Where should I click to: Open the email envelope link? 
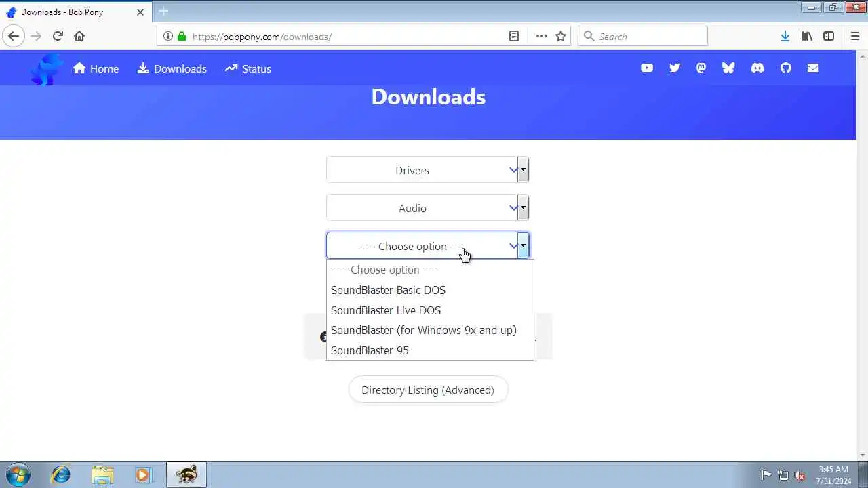[x=813, y=68]
